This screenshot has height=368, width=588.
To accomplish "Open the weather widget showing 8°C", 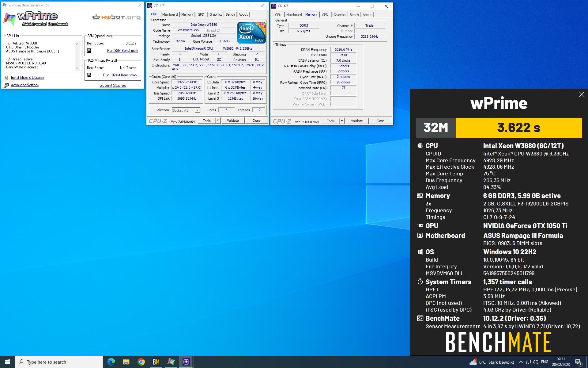I will 492,362.
